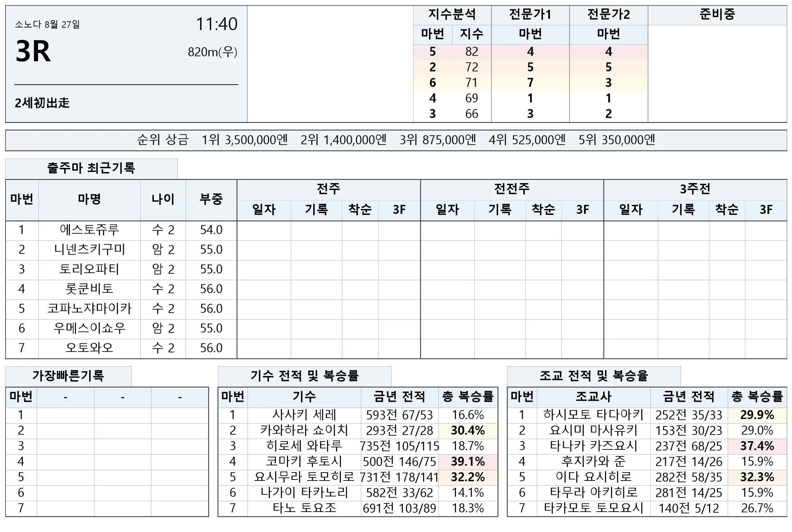The image size is (792, 532).
Task: Open the 출주마 최근기록 section title
Action: tap(91, 169)
